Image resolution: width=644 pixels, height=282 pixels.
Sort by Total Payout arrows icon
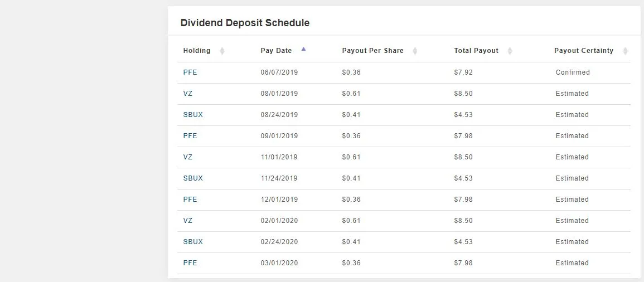[510, 51]
